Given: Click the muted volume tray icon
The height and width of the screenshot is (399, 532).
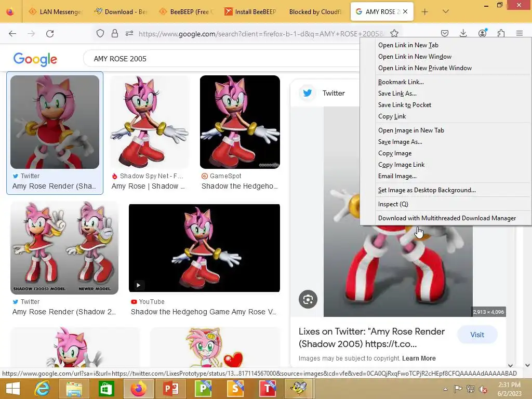Looking at the screenshot, I should coord(483,389).
